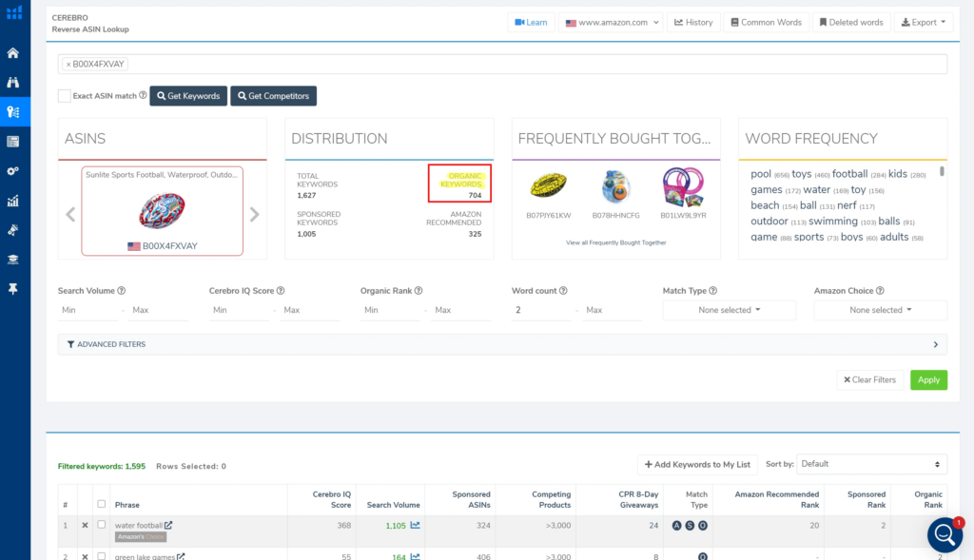This screenshot has width=974, height=560.
Task: Toggle select-all checkbox in table header
Action: [x=102, y=504]
